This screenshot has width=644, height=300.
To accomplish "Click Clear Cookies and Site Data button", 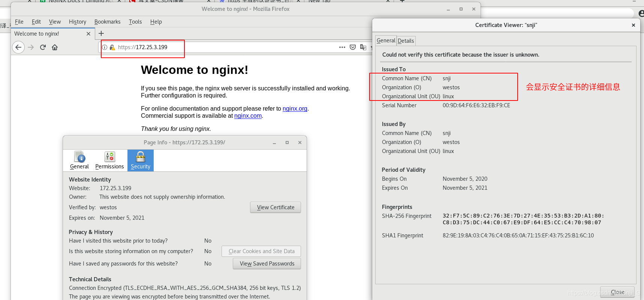I will pos(261,251).
